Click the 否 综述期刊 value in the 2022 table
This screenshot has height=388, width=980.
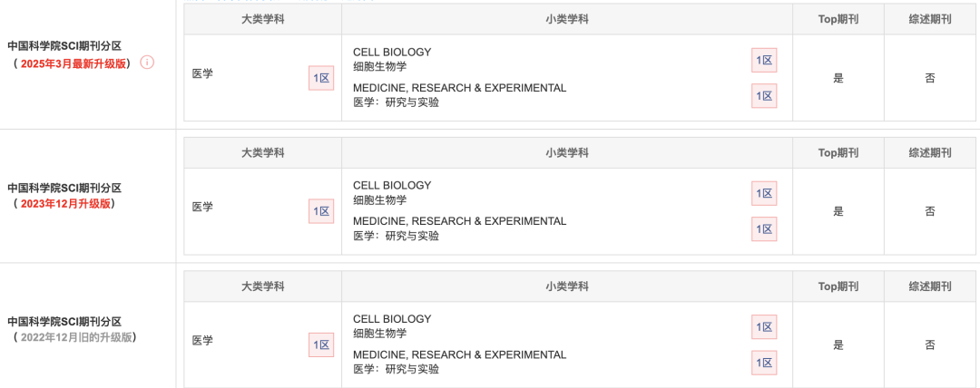pyautogui.click(x=930, y=344)
